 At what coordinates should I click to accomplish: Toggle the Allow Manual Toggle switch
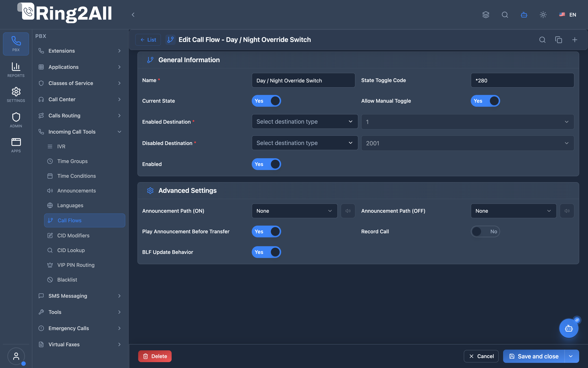(485, 101)
